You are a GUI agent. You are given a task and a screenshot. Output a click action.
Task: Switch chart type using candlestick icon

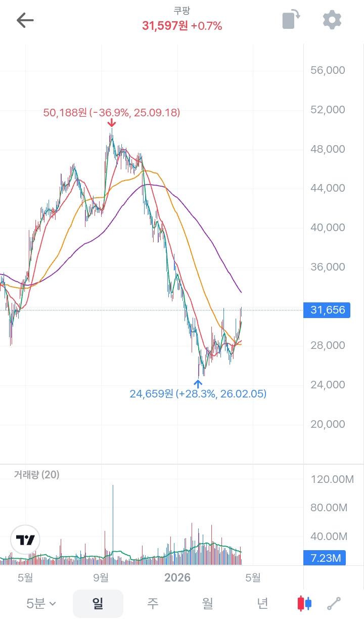pyautogui.click(x=304, y=603)
